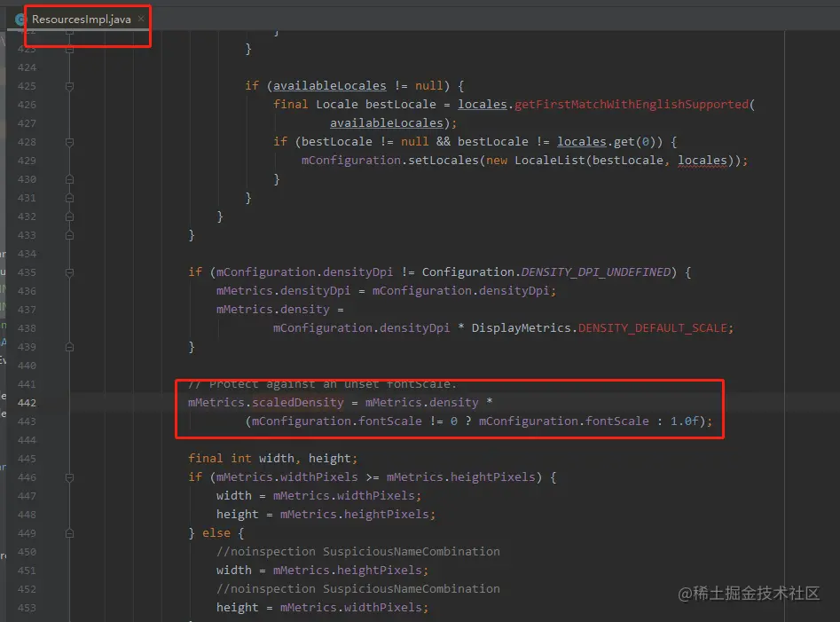Click the 1.0f literal on line 443
Screen dimensions: 840x622
point(684,421)
